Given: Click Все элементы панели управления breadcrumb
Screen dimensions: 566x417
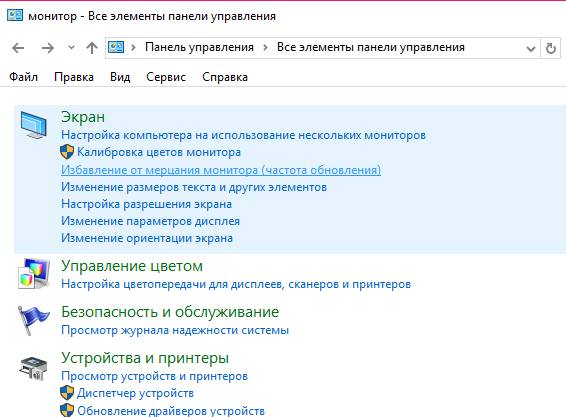Looking at the screenshot, I should [x=371, y=47].
